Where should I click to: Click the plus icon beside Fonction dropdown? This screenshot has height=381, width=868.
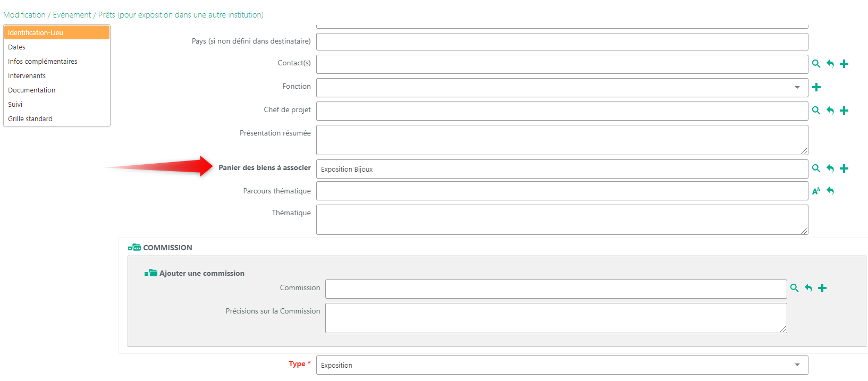click(816, 87)
